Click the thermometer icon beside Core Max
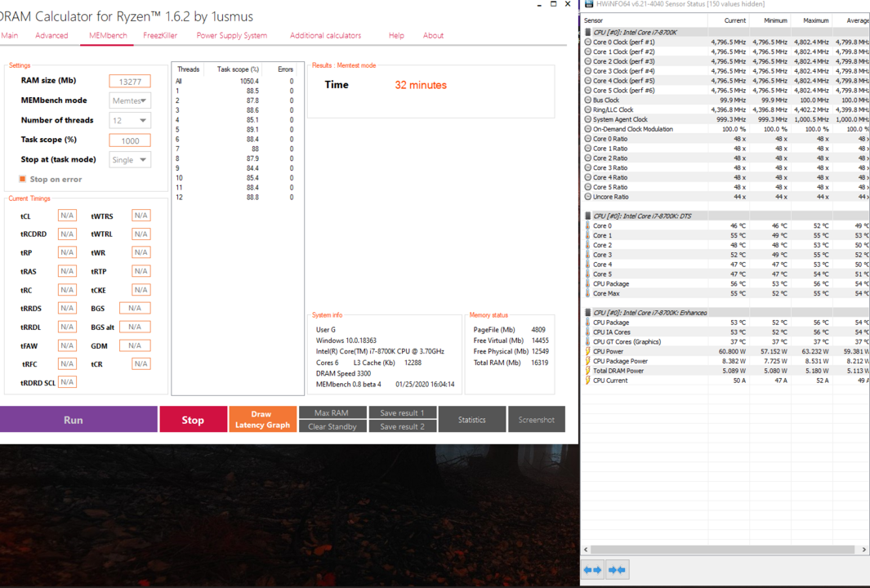 (x=588, y=293)
